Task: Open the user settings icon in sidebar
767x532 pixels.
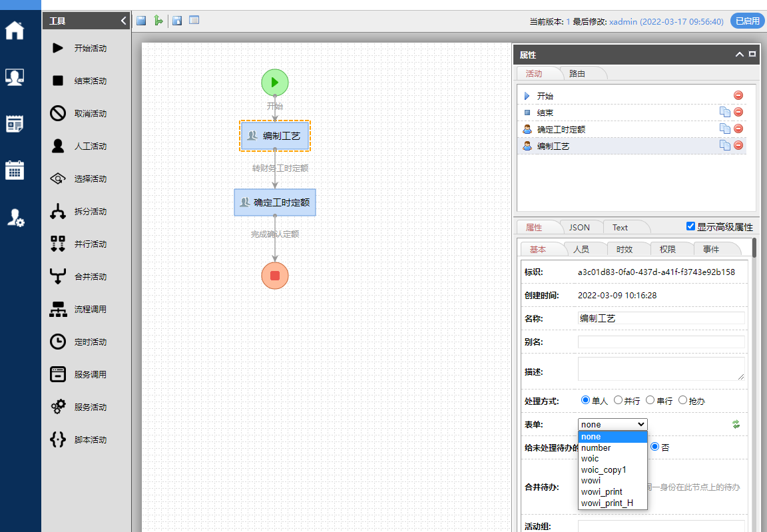Action: click(15, 217)
